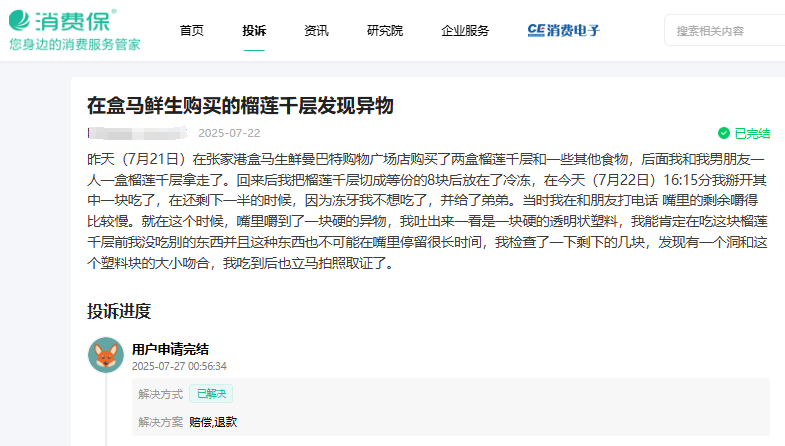Screen dimensions: 785x446
Task: Click the 用户申请完结 progress entry
Action: coord(170,349)
